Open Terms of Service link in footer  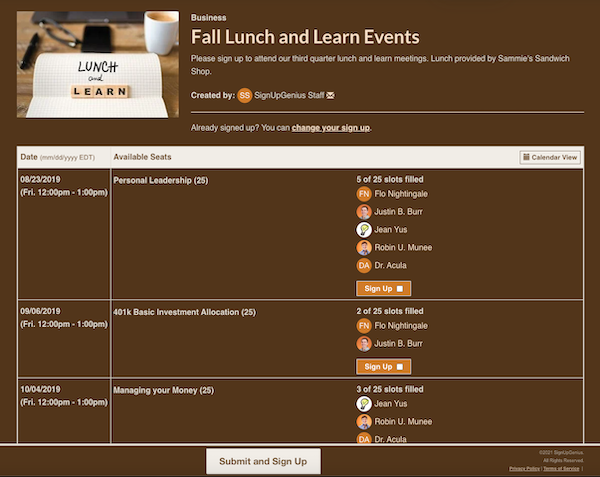[x=561, y=469]
